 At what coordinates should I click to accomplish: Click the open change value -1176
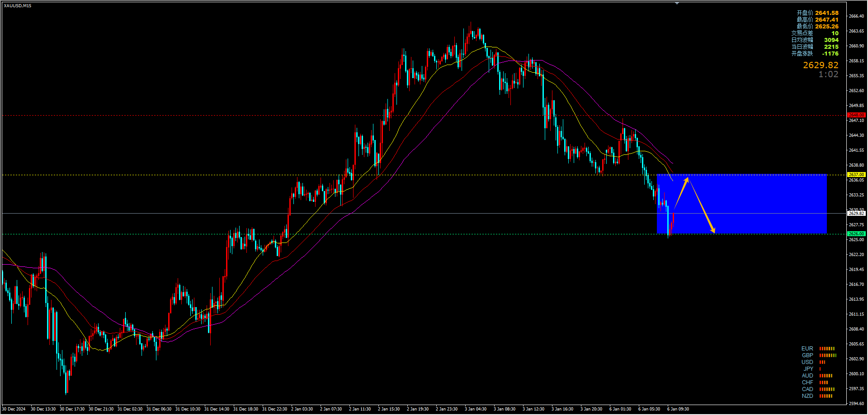pyautogui.click(x=830, y=54)
